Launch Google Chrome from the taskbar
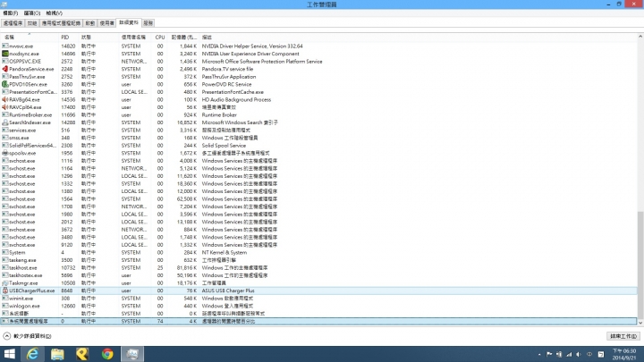The width and height of the screenshot is (644, 362). [107, 354]
